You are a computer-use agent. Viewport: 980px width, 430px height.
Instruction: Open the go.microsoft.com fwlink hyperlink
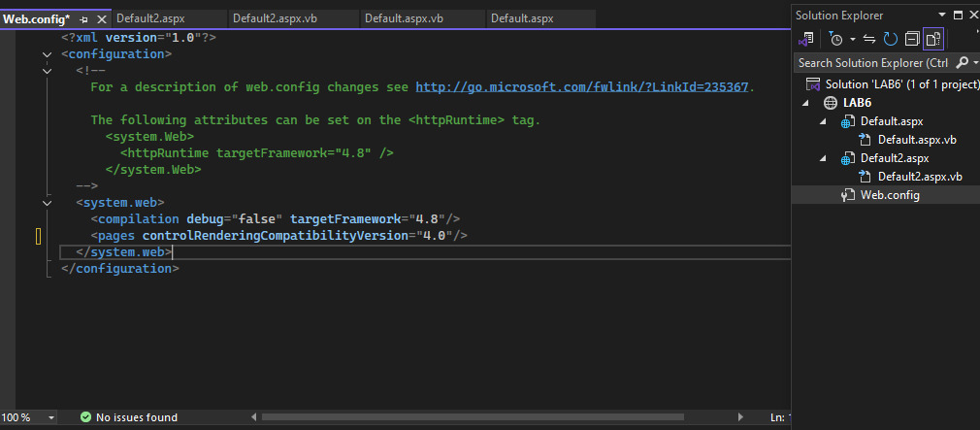582,87
